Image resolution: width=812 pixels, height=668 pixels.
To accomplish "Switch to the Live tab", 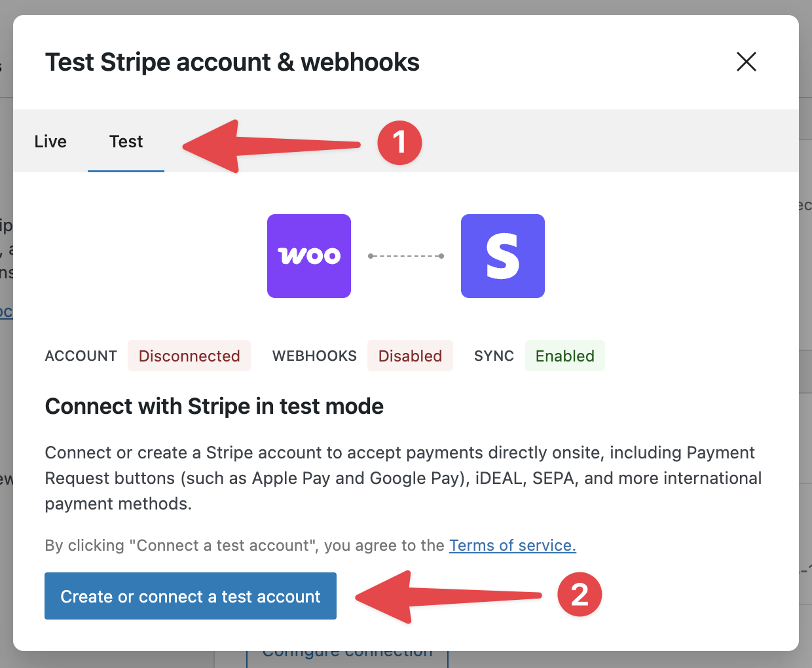I will (x=50, y=141).
